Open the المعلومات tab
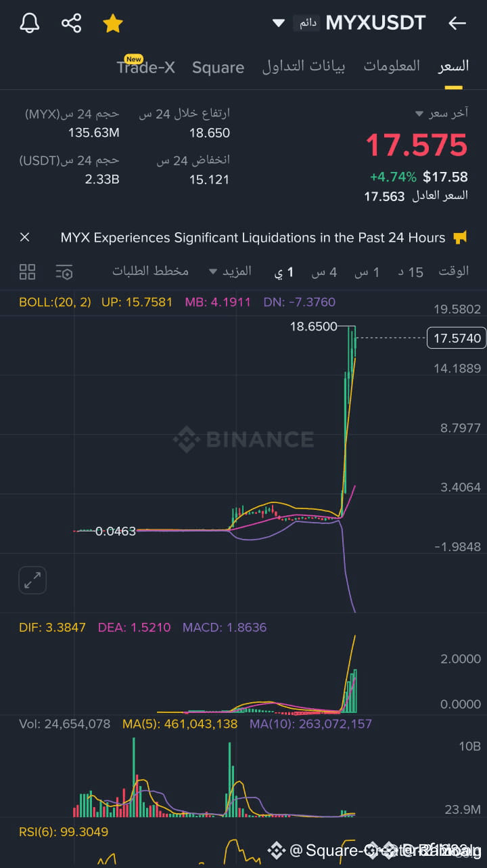Screen dimensions: 487x868 coord(392,66)
